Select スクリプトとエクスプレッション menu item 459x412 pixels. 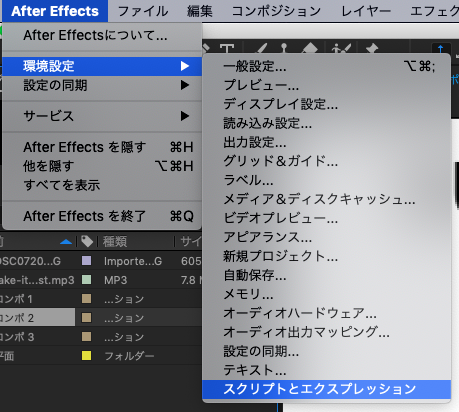pyautogui.click(x=326, y=389)
